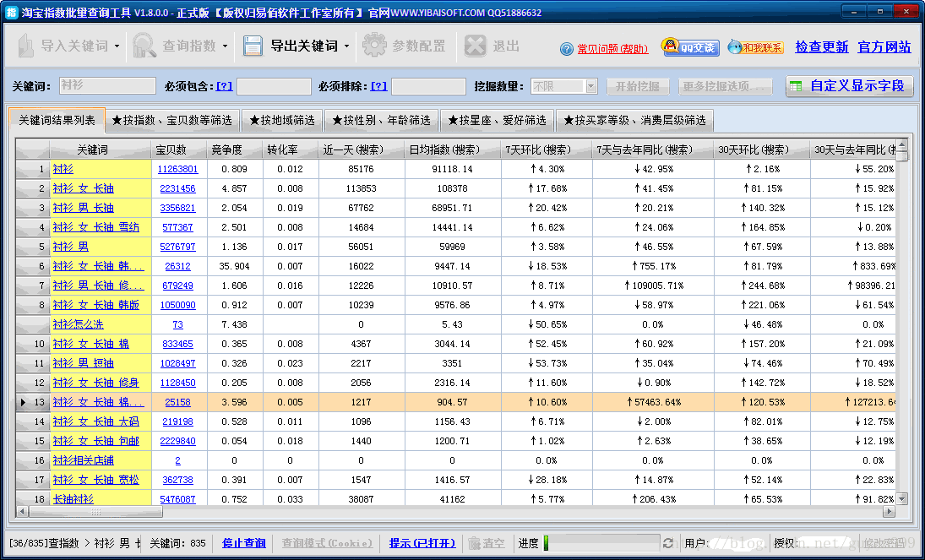Click the horizontal scrollbar right arrow
This screenshot has width=925, height=560.
pyautogui.click(x=889, y=512)
